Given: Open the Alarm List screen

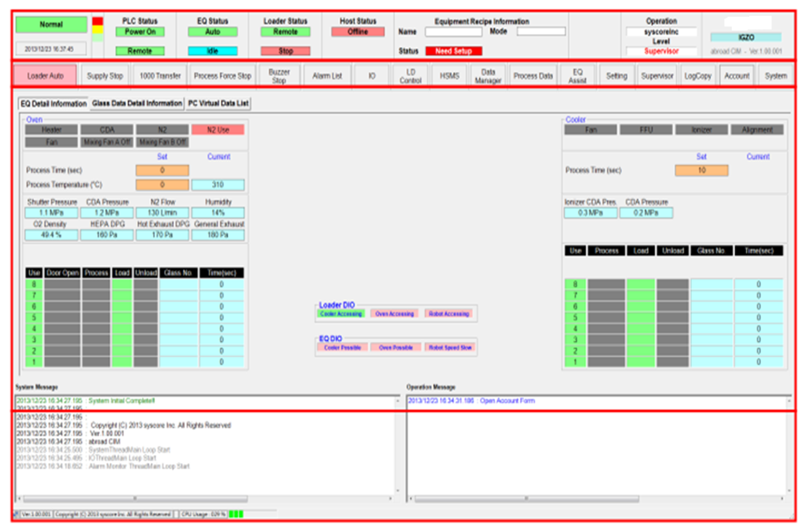Looking at the screenshot, I should click(x=325, y=76).
